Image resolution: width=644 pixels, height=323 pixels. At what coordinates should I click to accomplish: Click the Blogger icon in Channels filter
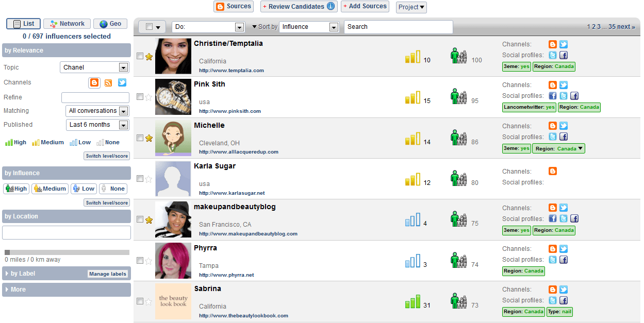(94, 82)
